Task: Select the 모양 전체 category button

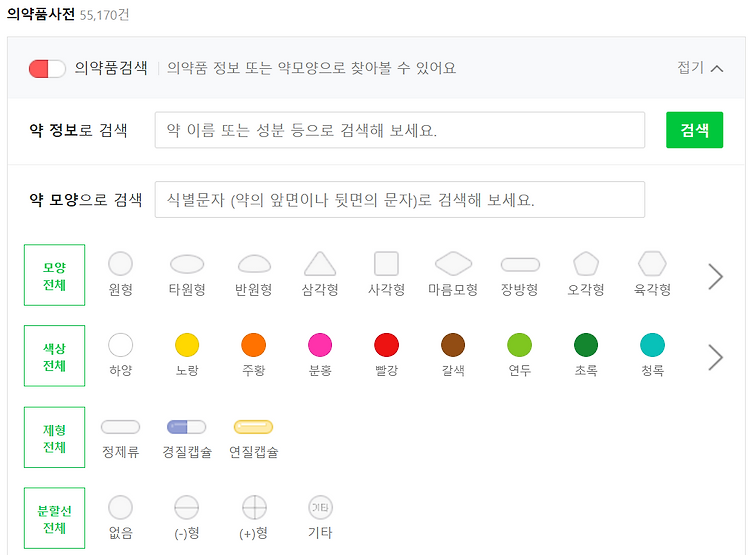Action: coord(55,275)
